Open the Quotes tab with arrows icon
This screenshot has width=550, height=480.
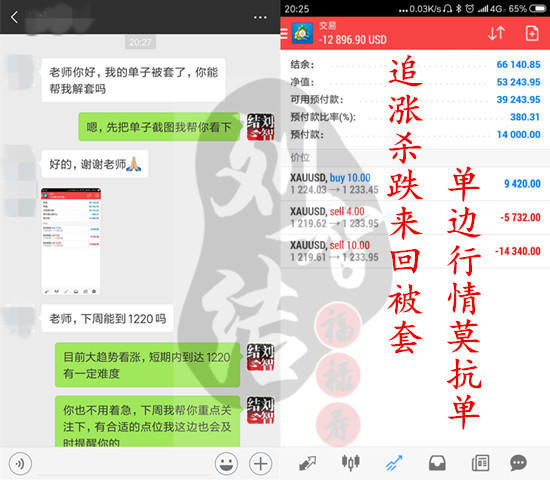(x=307, y=463)
